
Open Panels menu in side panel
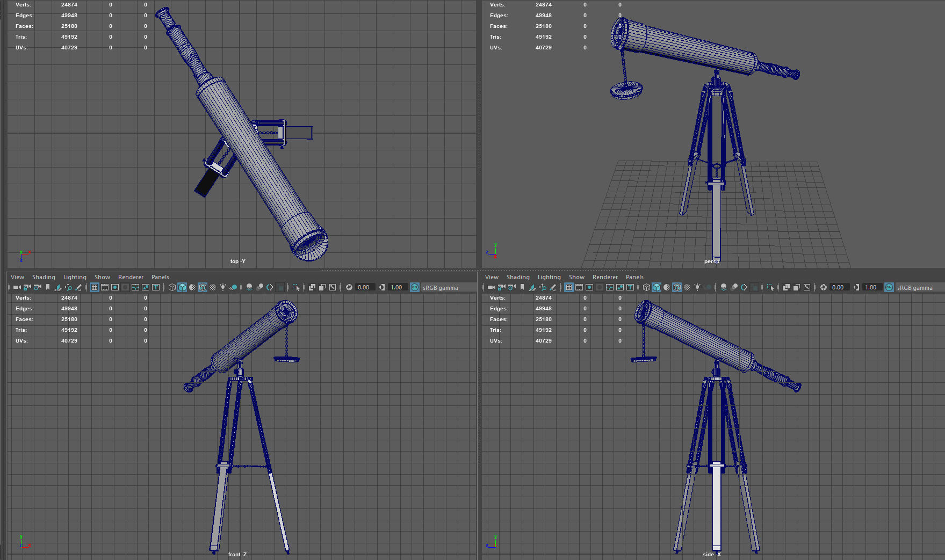[x=634, y=277]
